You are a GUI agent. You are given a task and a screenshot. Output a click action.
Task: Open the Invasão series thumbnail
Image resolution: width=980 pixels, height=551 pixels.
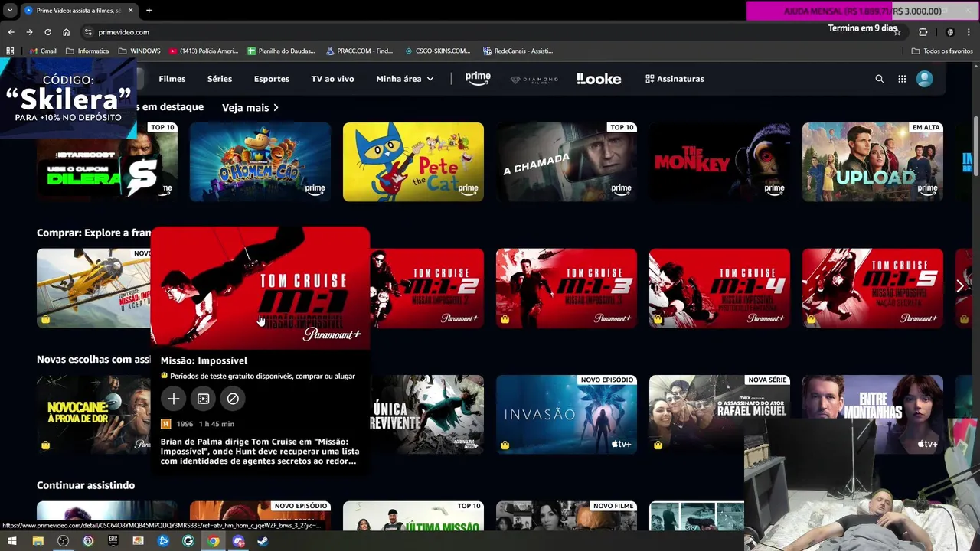tap(567, 414)
